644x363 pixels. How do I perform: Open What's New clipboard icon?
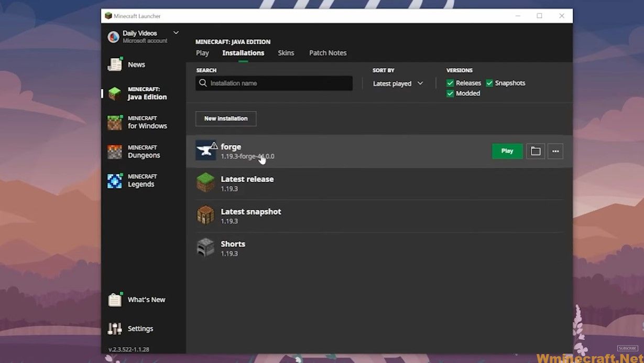pos(115,300)
